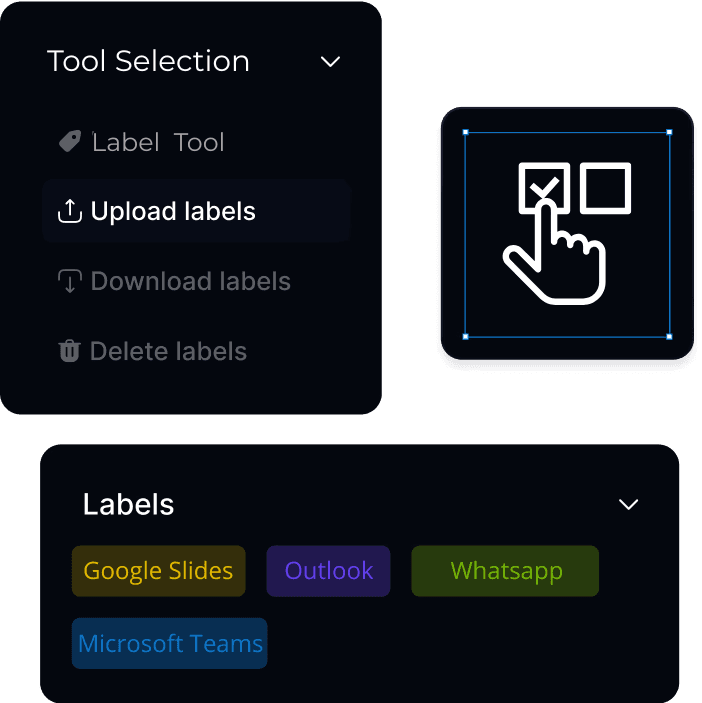Click the checked checkbox in the image
Image resolution: width=702 pixels, height=703 pixels.
pyautogui.click(x=544, y=188)
